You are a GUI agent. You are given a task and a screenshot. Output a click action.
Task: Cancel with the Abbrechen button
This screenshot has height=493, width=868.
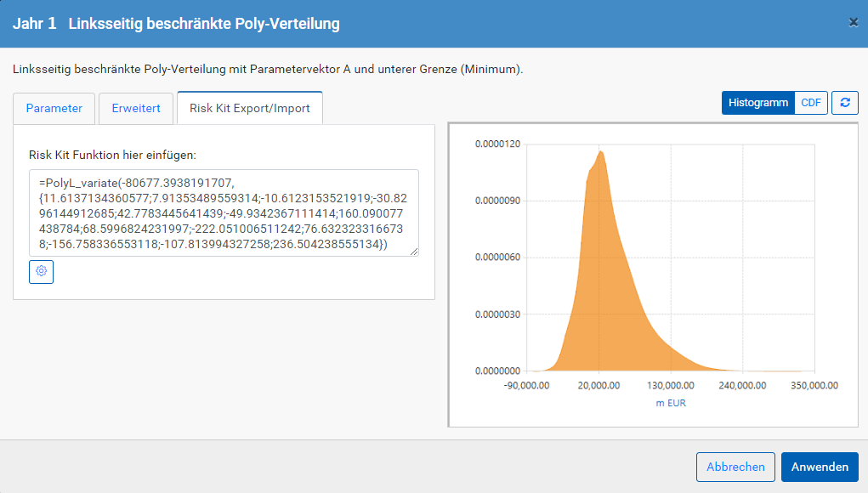(x=735, y=467)
